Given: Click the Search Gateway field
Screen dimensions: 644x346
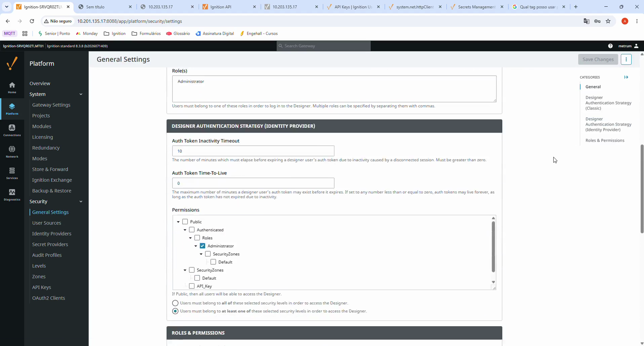Looking at the screenshot, I should [x=324, y=46].
